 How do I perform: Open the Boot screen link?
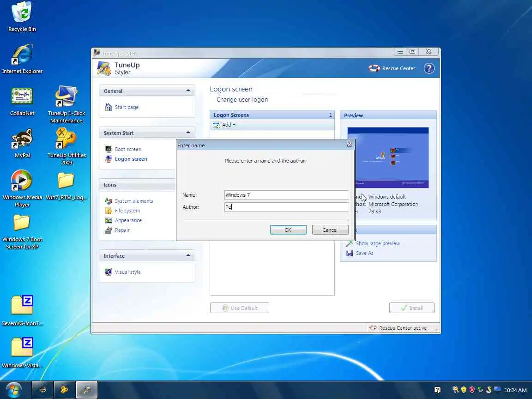(128, 149)
